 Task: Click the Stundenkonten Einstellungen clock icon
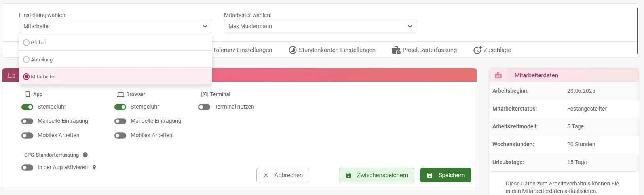coord(293,50)
